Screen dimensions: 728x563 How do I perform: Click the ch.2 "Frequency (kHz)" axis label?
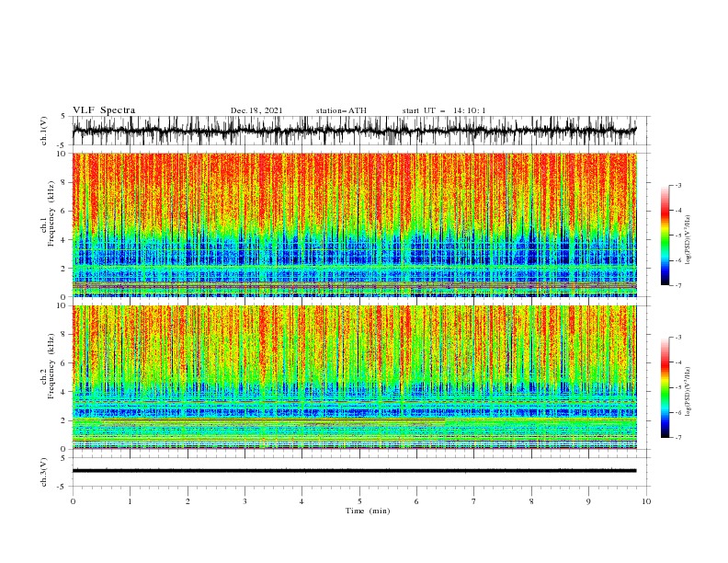(x=51, y=365)
